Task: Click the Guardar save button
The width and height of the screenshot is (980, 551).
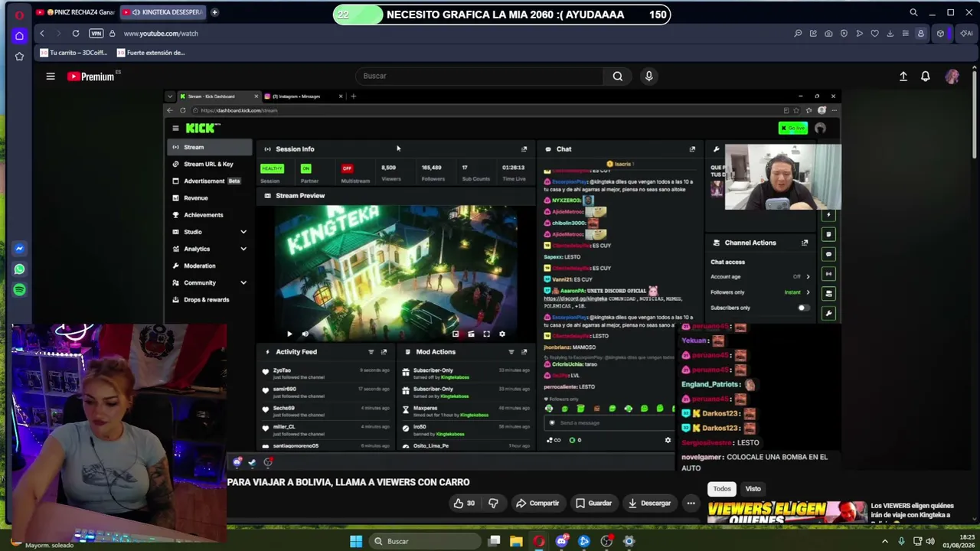Action: point(593,503)
